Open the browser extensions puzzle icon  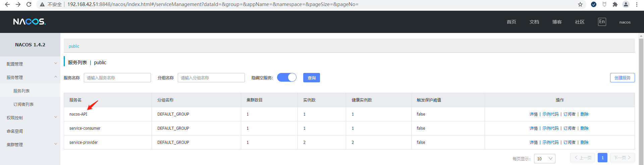pos(615,4)
